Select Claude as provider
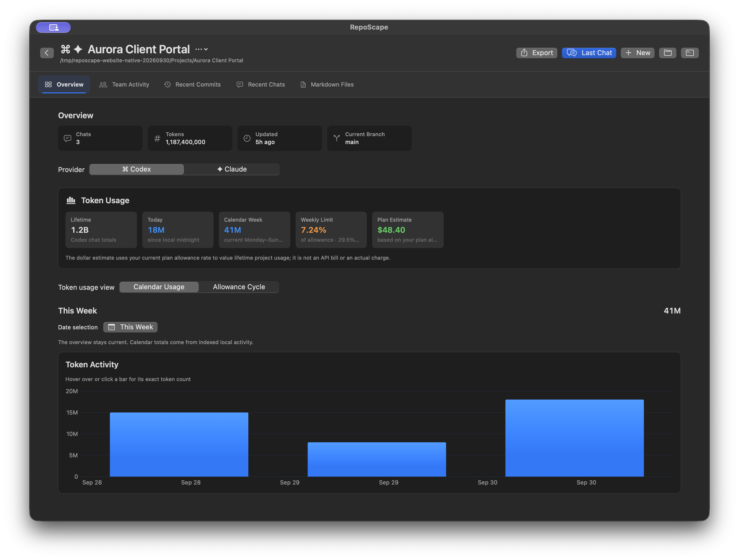This screenshot has height=560, width=739. pos(231,169)
